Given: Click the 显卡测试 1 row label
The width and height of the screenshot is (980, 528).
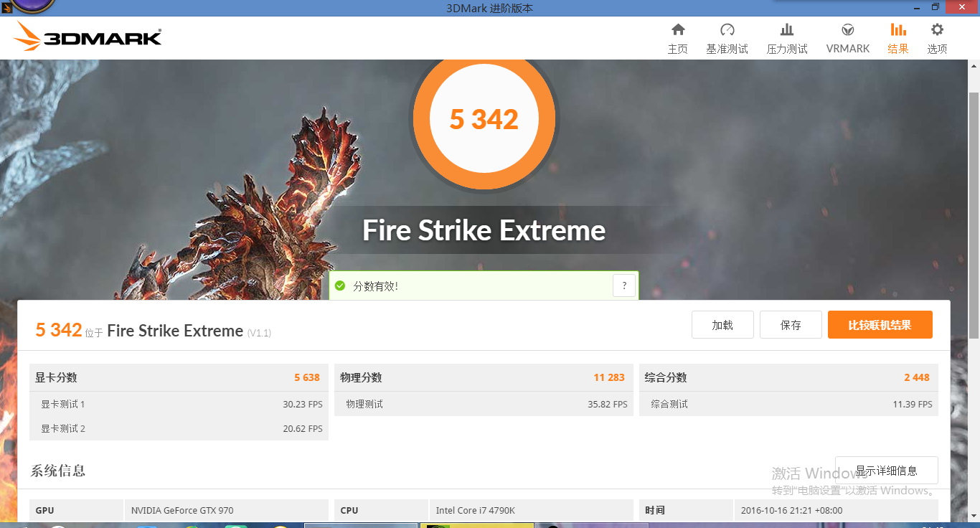Looking at the screenshot, I should [63, 404].
